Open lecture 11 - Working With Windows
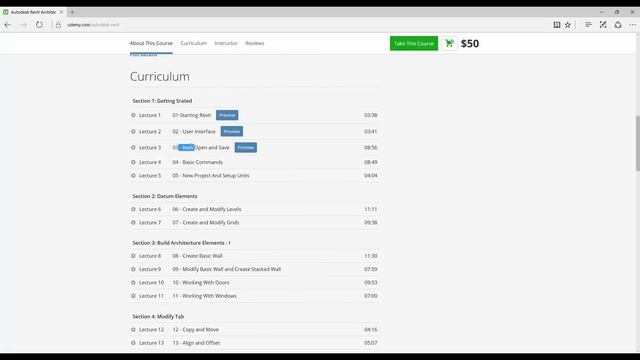640x360 pixels. tap(204, 296)
